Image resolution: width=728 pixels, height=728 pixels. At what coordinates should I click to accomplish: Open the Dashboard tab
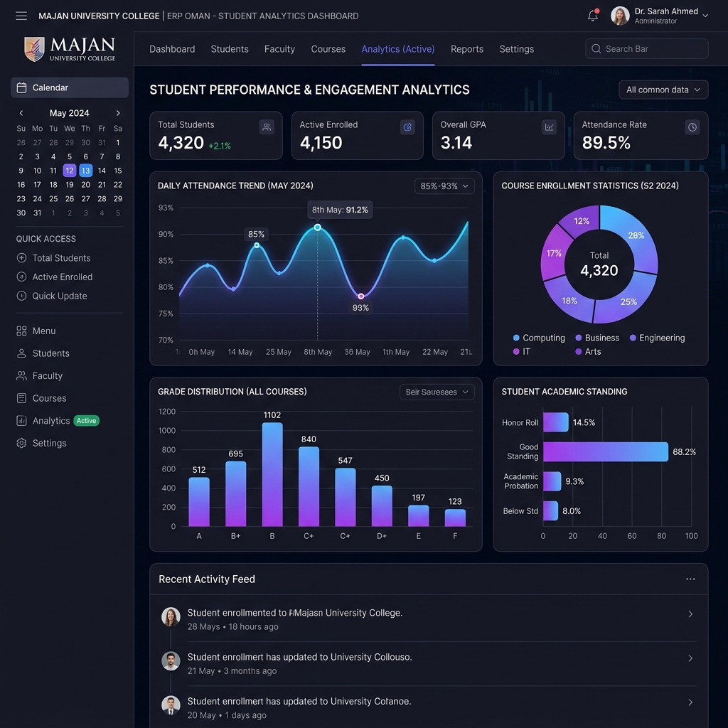[172, 49]
